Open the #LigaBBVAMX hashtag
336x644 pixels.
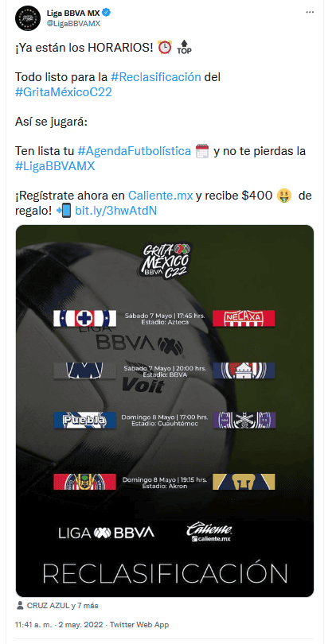[55, 166]
